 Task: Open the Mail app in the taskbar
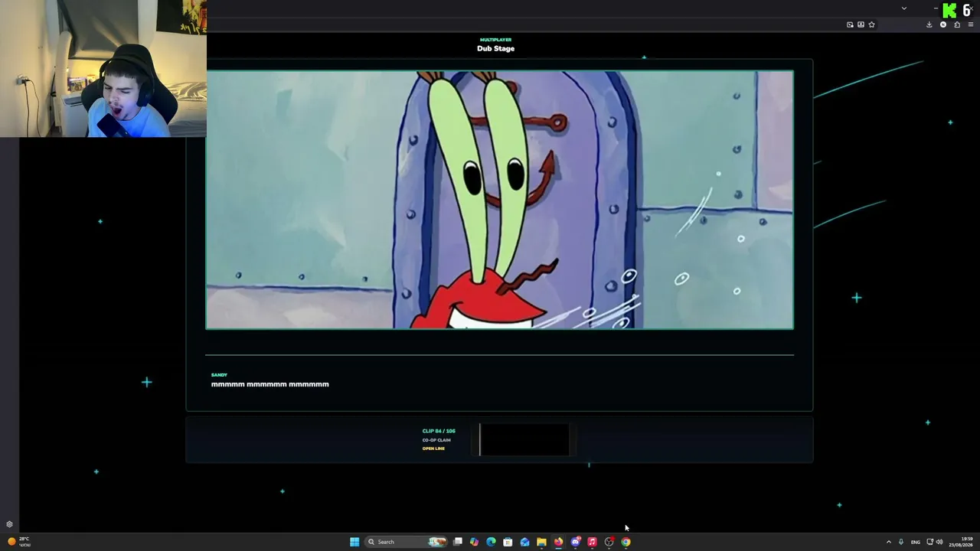[x=524, y=542]
